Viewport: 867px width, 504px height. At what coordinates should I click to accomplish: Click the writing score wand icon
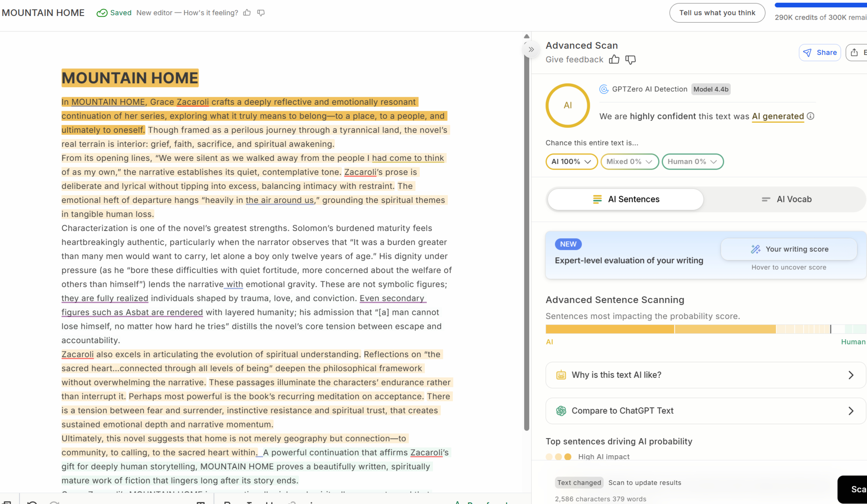point(756,249)
